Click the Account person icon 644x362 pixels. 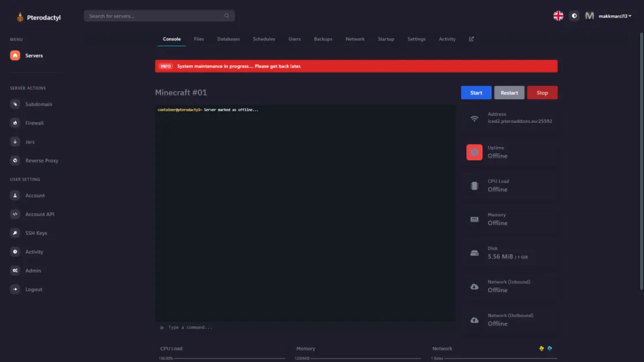(x=15, y=195)
